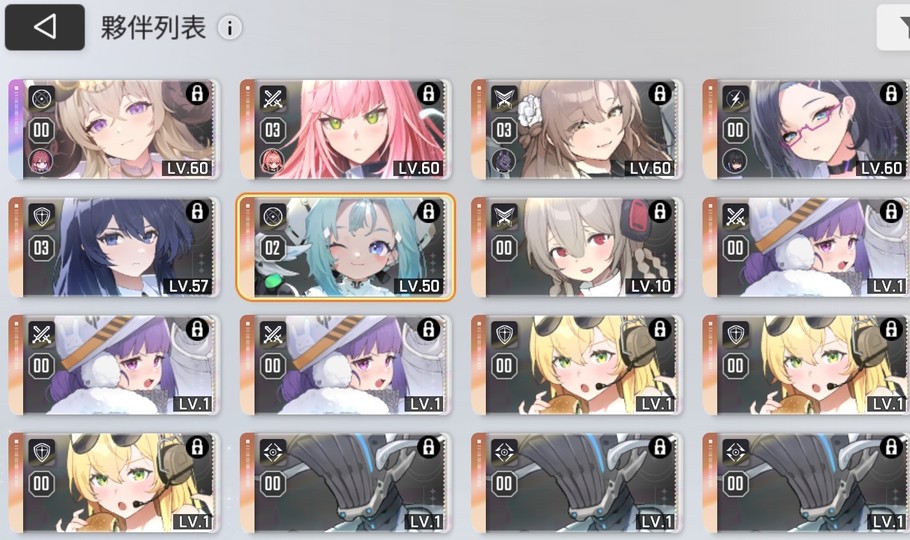Click the target class icon on teal-haired card
The width and height of the screenshot is (910, 540).
[x=272, y=216]
